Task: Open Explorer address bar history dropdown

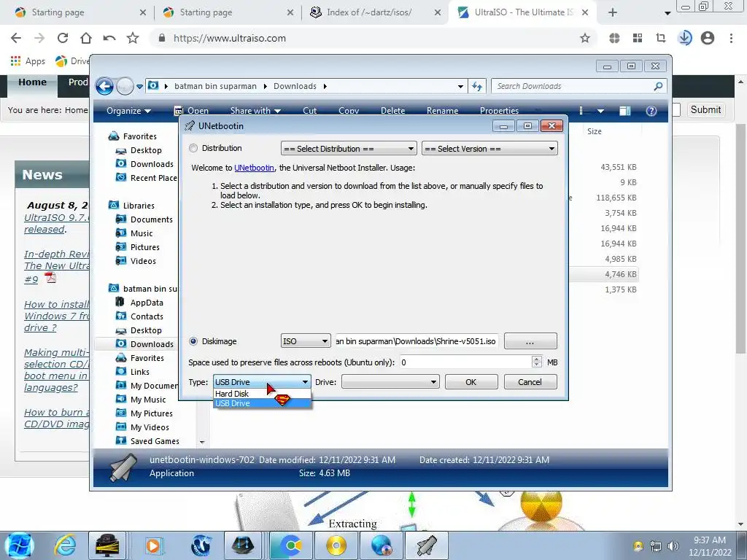Action: 460,86
